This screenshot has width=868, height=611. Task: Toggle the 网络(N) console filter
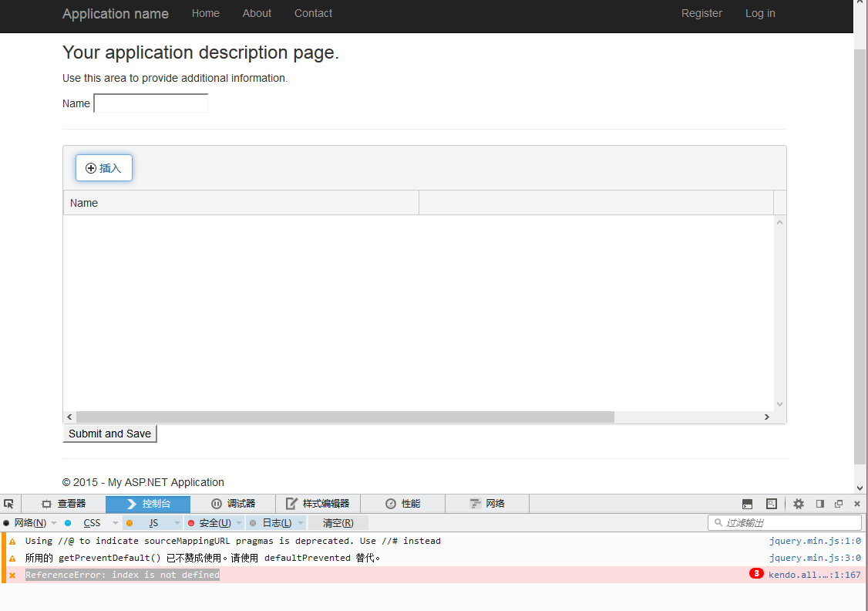[25, 523]
